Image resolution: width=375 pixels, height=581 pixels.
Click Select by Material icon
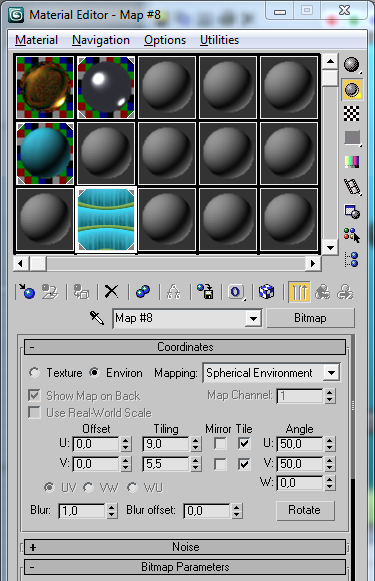click(x=352, y=235)
